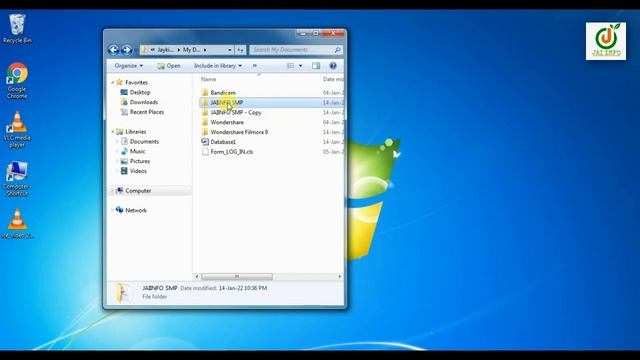The image size is (640, 360).
Task: Open Desktop under Favorites
Action: pos(140,92)
